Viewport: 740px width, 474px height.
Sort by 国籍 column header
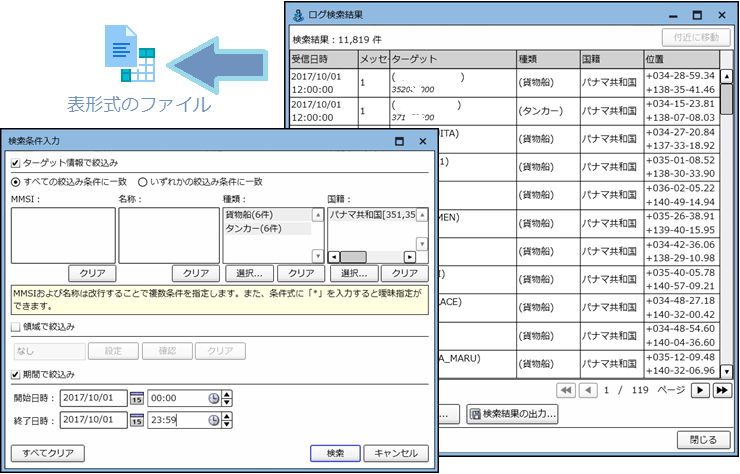click(612, 59)
